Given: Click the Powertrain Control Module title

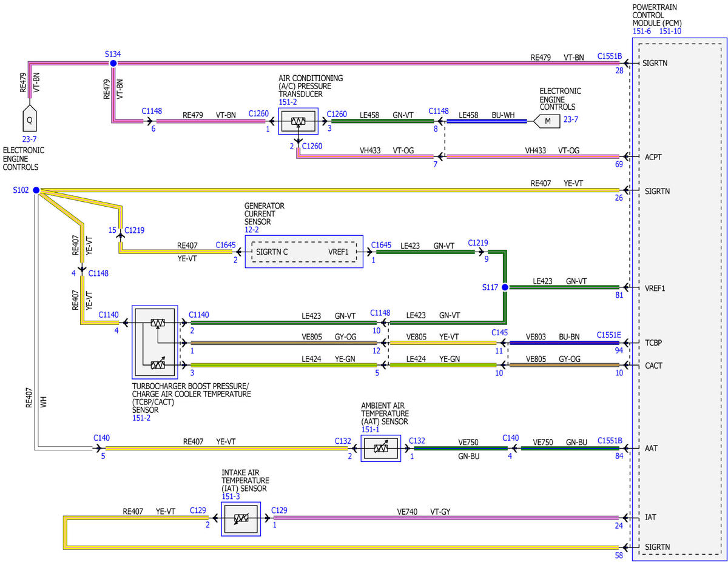Looking at the screenshot, I should (x=658, y=15).
